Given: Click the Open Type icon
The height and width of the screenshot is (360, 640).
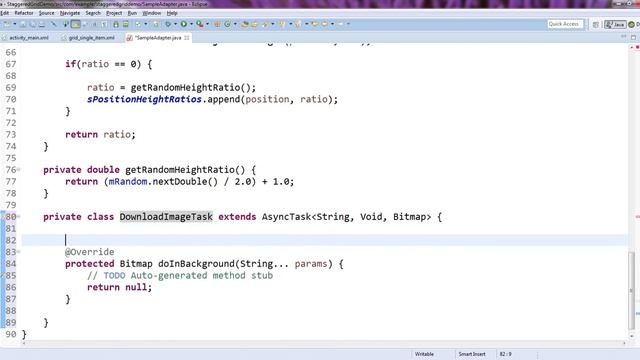Looking at the screenshot, I should coord(245,24).
